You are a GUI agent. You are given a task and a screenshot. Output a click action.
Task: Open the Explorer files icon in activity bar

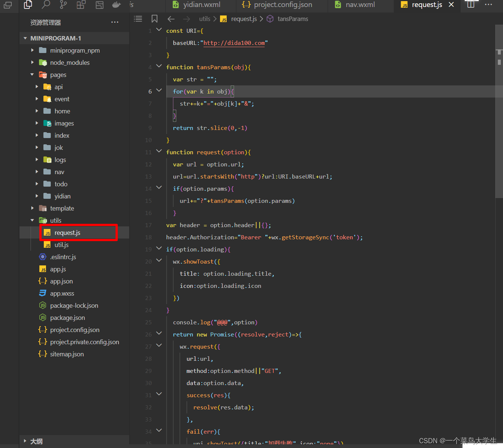(28, 4)
